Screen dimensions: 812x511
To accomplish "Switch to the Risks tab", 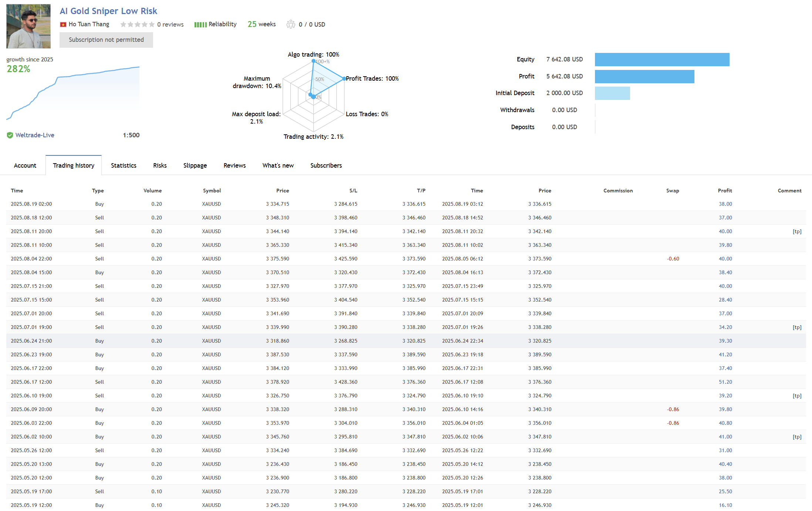I will point(160,165).
